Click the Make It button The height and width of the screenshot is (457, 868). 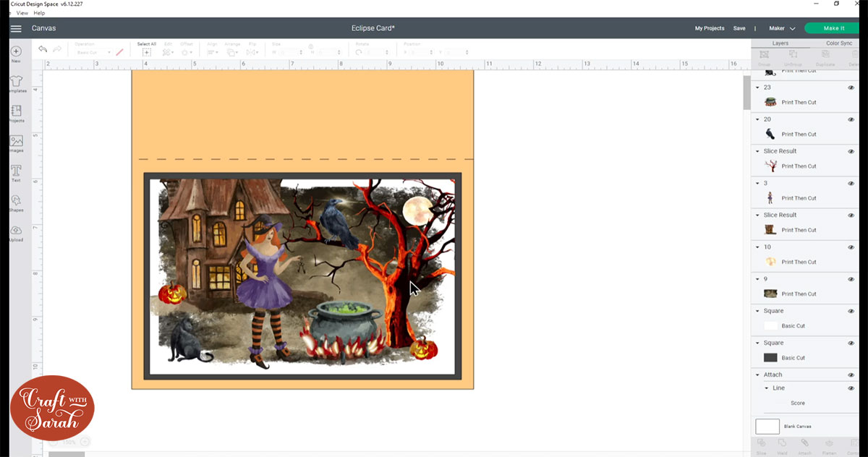tap(832, 28)
